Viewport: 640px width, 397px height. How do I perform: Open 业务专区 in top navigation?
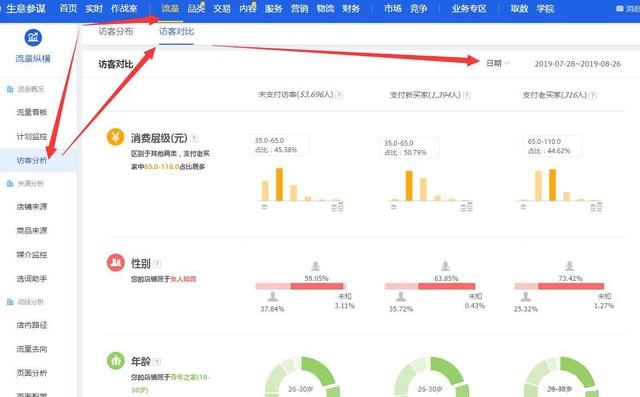click(469, 8)
